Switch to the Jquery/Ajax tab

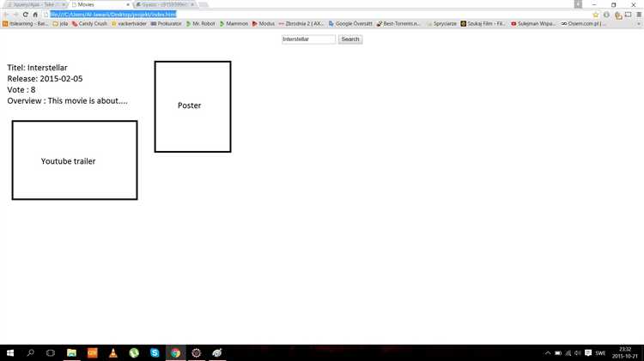coord(33,4)
